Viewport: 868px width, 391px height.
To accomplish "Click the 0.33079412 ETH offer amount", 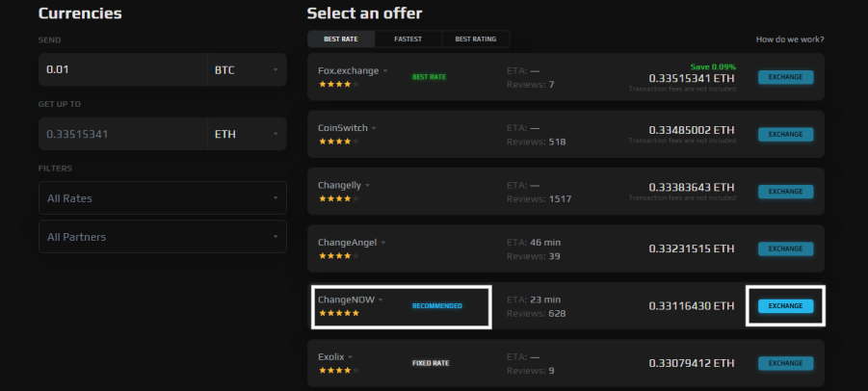I will click(x=692, y=363).
